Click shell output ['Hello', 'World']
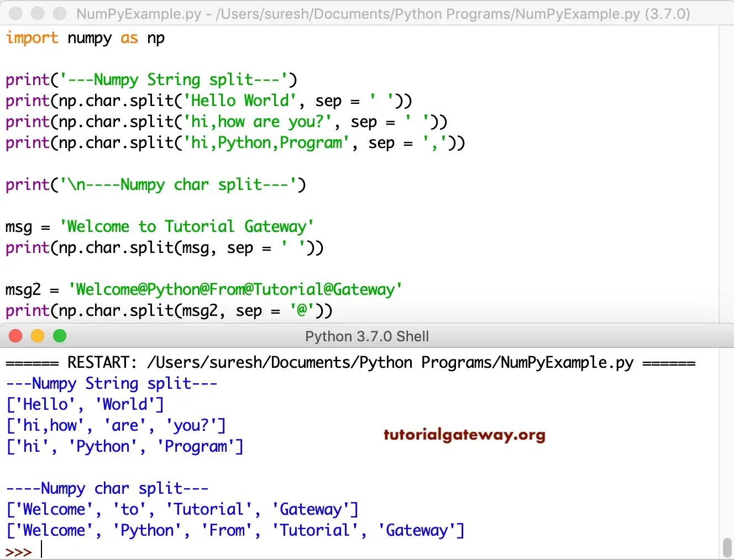 tap(85, 405)
